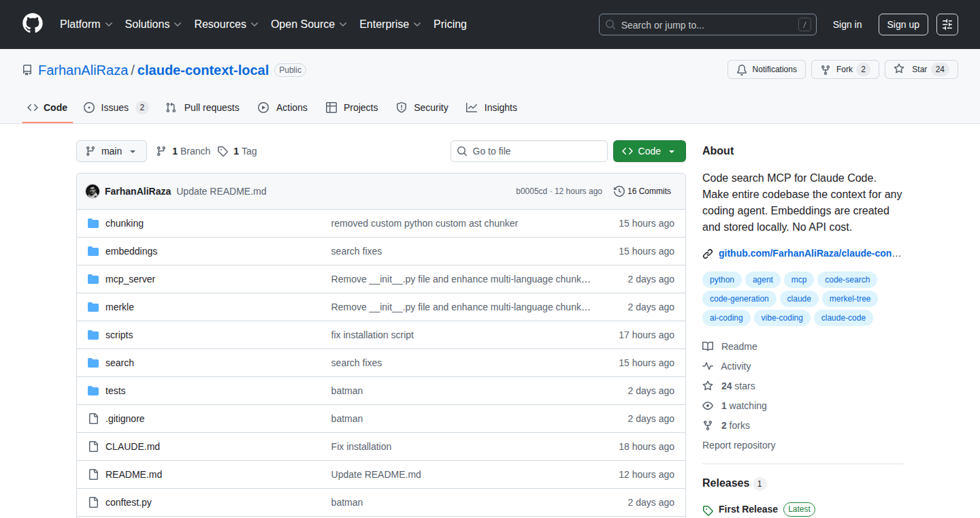980x518 pixels.
Task: Click the star icon in the About sidebar
Action: (708, 386)
